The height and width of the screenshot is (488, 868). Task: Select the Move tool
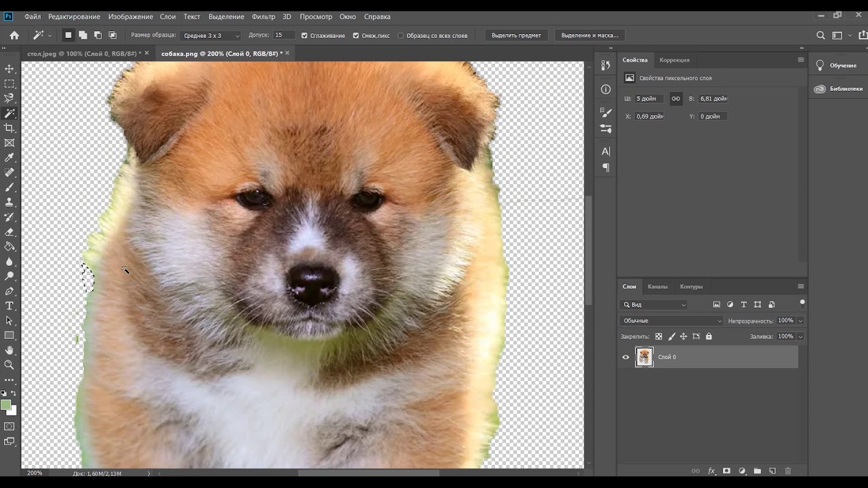[9, 68]
